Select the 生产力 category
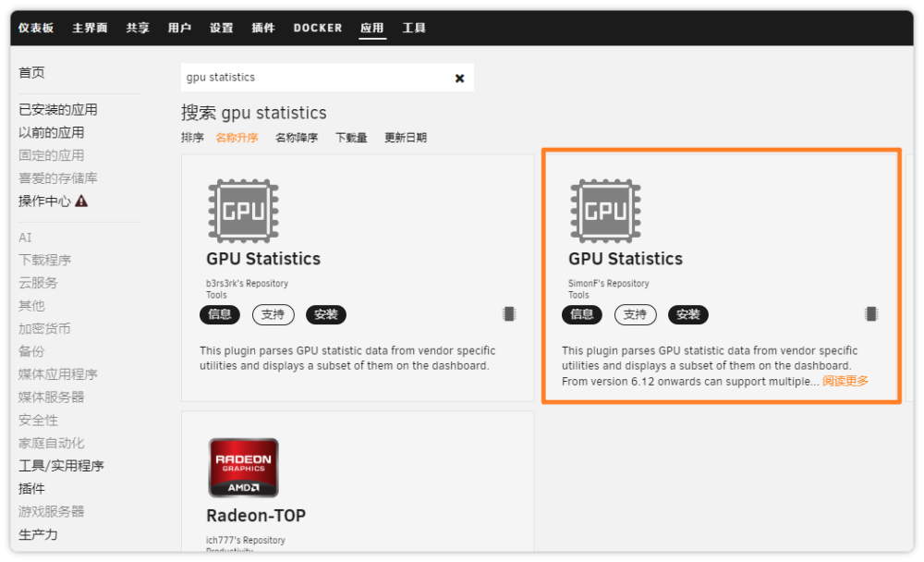This screenshot has height=562, width=924. point(38,534)
